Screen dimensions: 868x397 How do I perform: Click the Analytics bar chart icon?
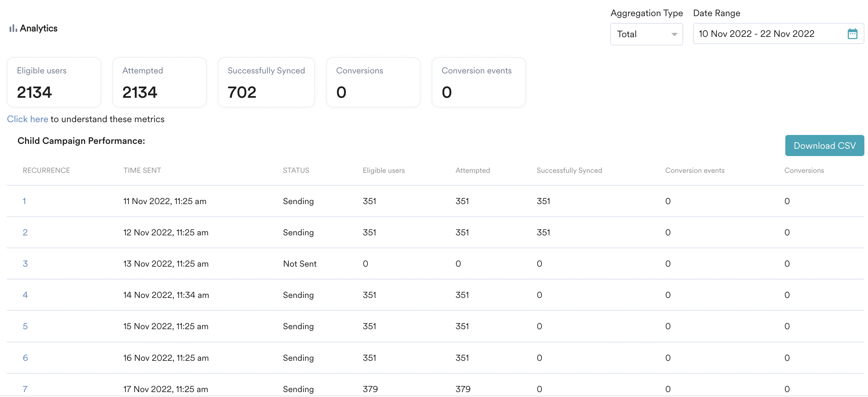click(13, 28)
